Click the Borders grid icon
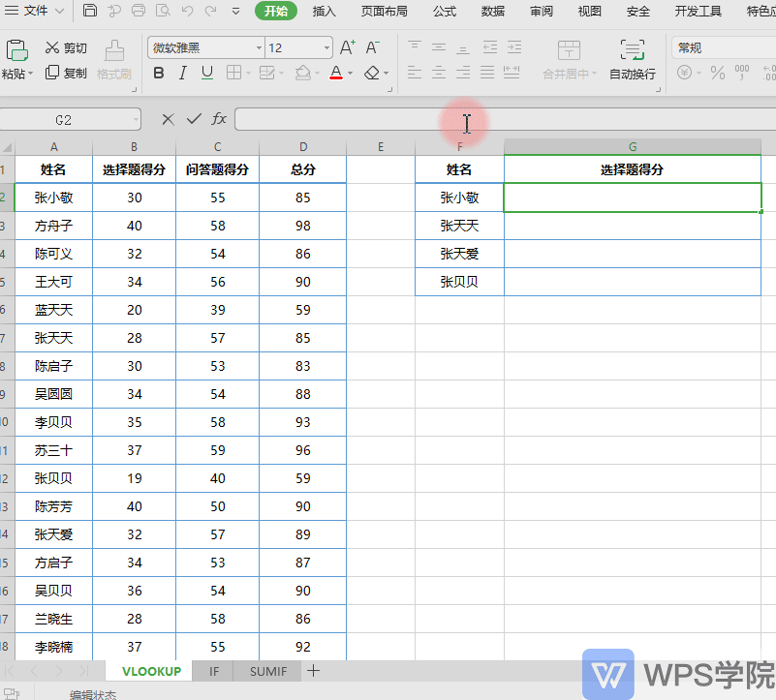This screenshot has width=776, height=700. pos(233,73)
